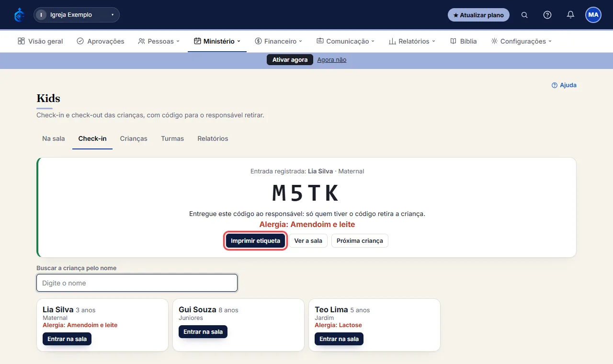Click the Teo Lima name
The height and width of the screenshot is (364, 613).
331,310
